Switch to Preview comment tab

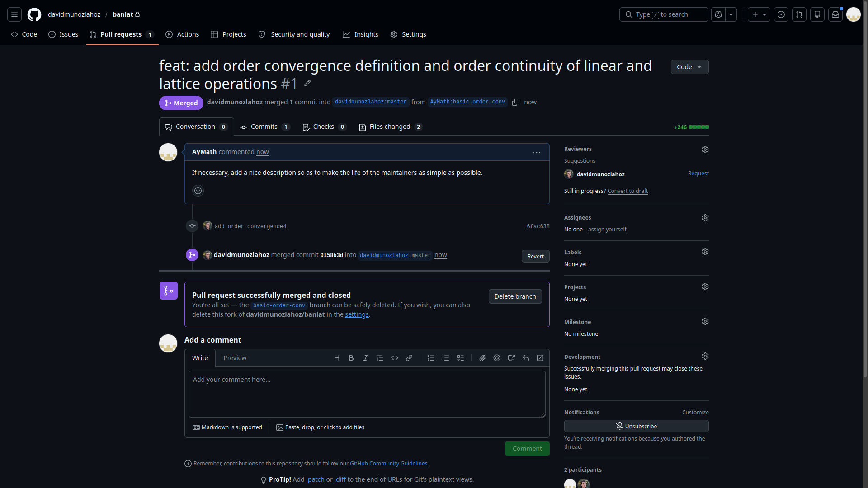235,358
